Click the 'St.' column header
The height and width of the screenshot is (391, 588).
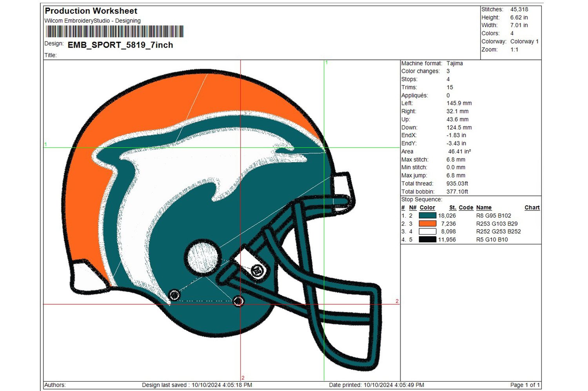[453, 208]
